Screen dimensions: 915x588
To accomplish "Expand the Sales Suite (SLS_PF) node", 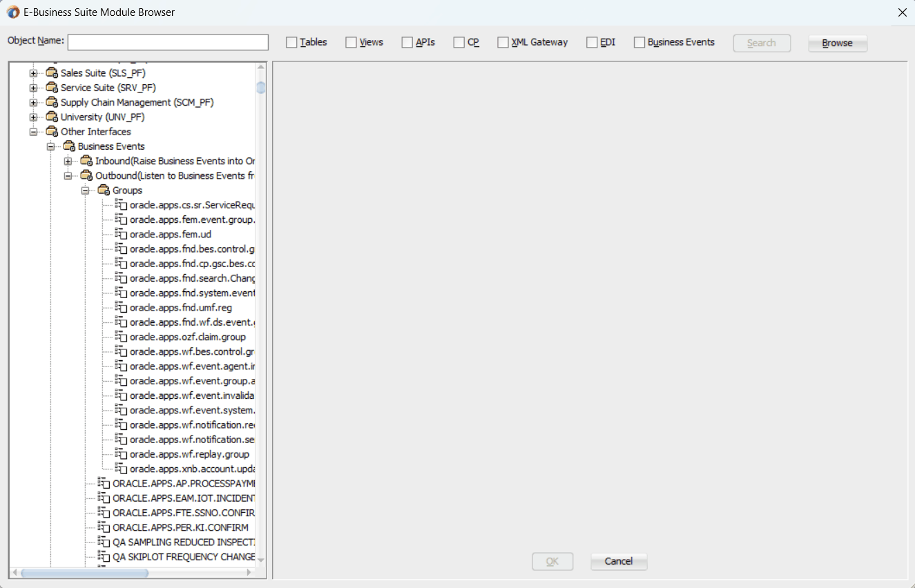I will click(33, 73).
